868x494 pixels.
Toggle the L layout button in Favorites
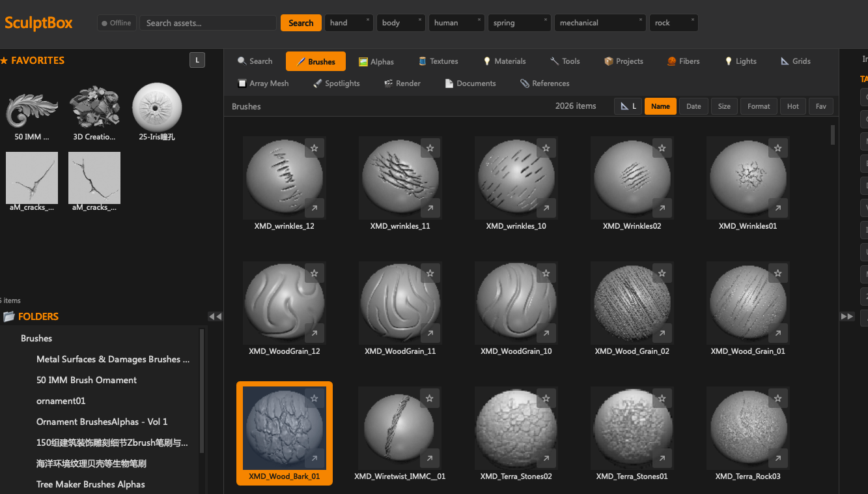click(197, 61)
